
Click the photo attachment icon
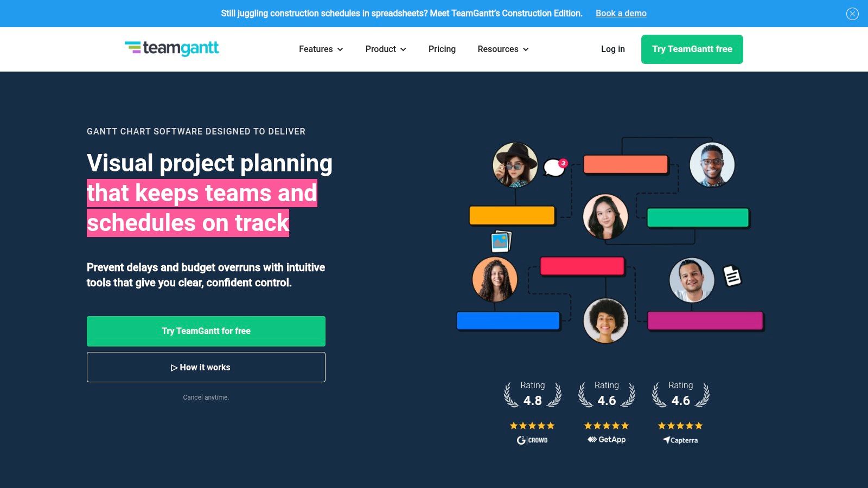coord(501,242)
